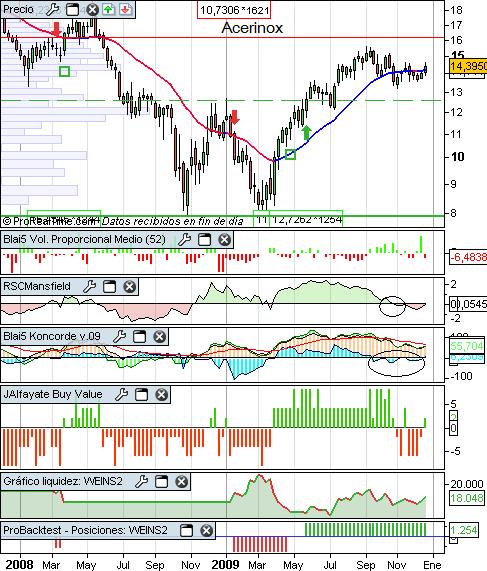Open wrench settings for RSCMansfield indicator
The image size is (487, 571).
click(x=89, y=287)
